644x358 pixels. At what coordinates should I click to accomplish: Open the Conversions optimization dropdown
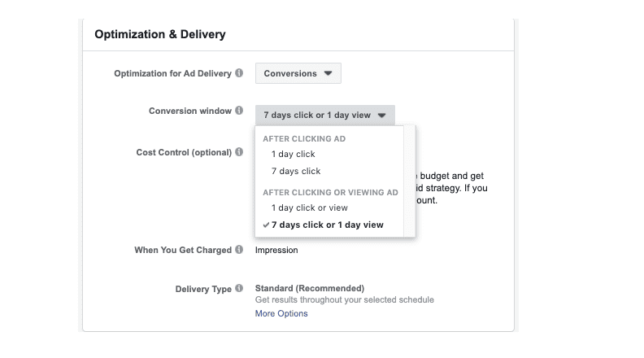tap(298, 73)
